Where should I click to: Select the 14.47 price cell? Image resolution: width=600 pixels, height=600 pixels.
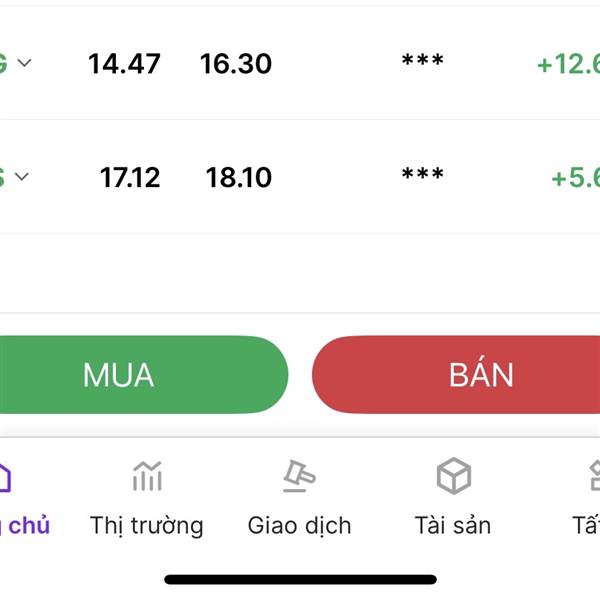124,64
